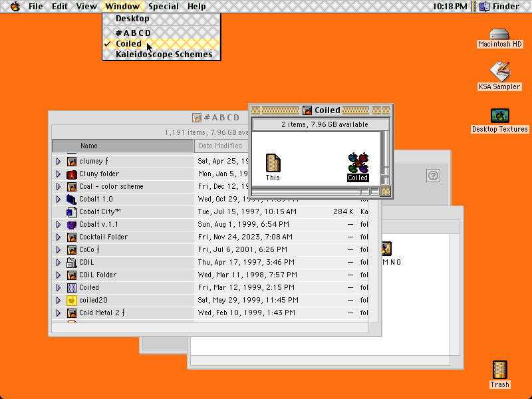Viewport: 532px width, 399px height.
Task: Select the checked Coiled item in Window menu
Action: 162,44
